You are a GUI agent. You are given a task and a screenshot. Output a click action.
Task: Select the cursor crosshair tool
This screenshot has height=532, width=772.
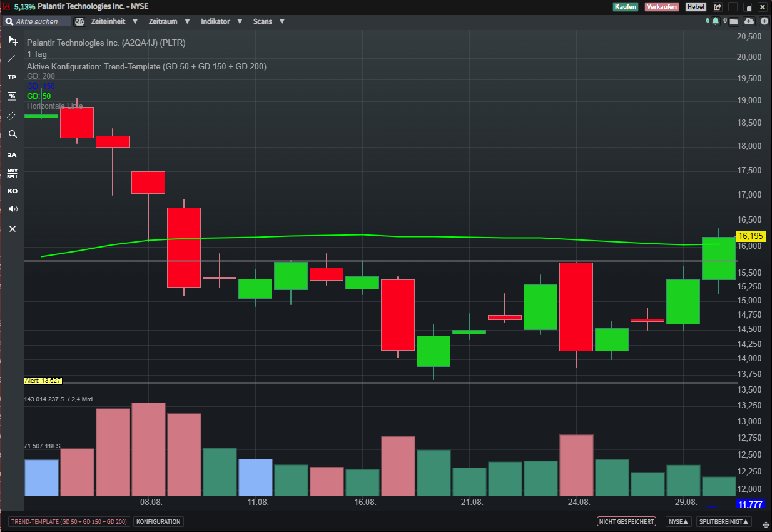click(x=13, y=40)
